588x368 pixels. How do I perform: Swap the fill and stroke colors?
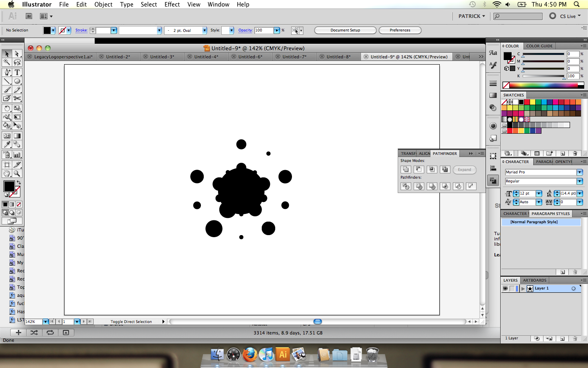pyautogui.click(x=19, y=182)
